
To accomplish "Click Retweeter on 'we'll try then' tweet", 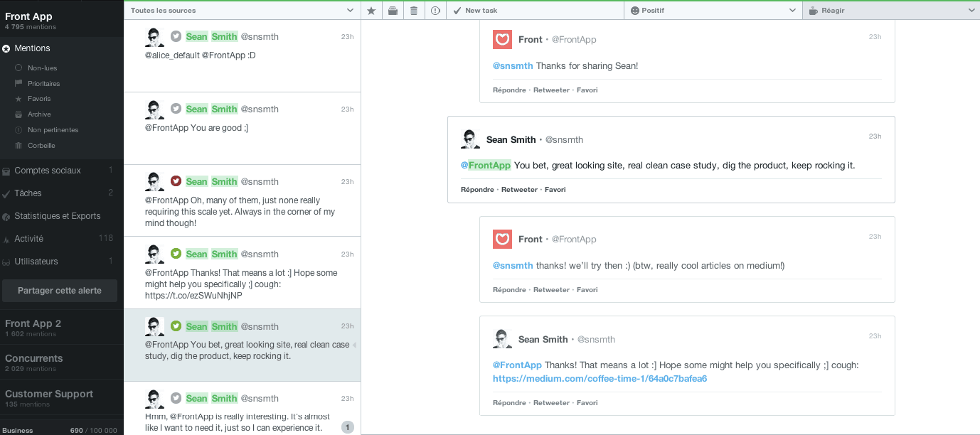I will coord(551,290).
